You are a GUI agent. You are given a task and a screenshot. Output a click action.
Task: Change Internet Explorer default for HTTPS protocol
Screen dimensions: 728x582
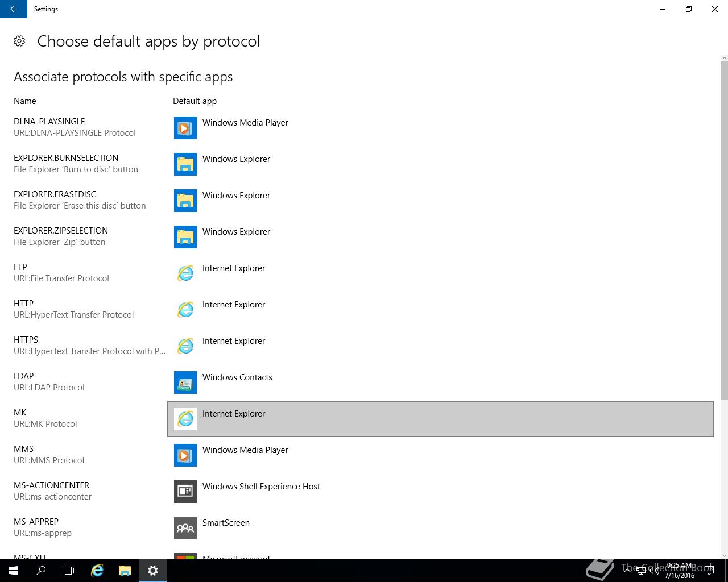pos(441,346)
